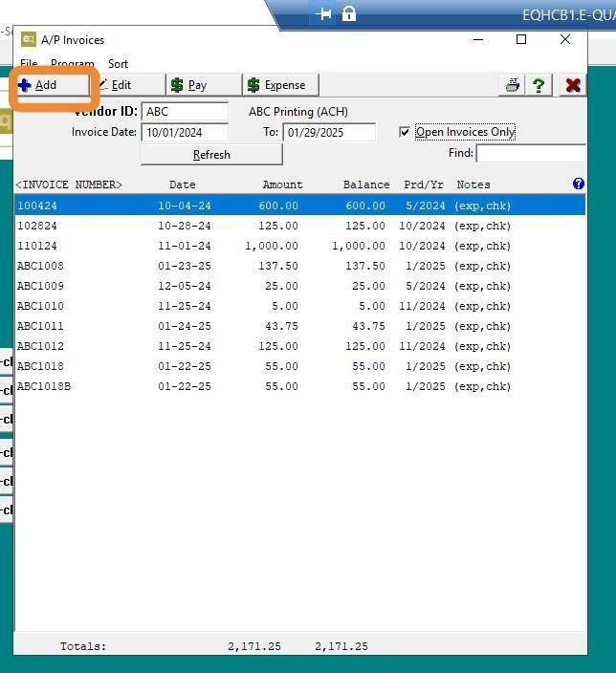The height and width of the screenshot is (673, 616).
Task: Select invoice 102824 row
Action: [299, 226]
